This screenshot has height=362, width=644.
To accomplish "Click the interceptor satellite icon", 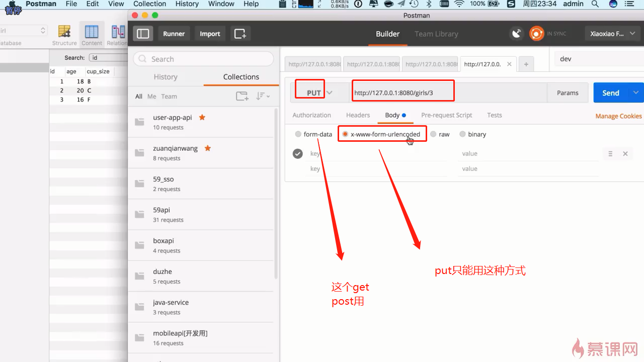I will point(517,34).
